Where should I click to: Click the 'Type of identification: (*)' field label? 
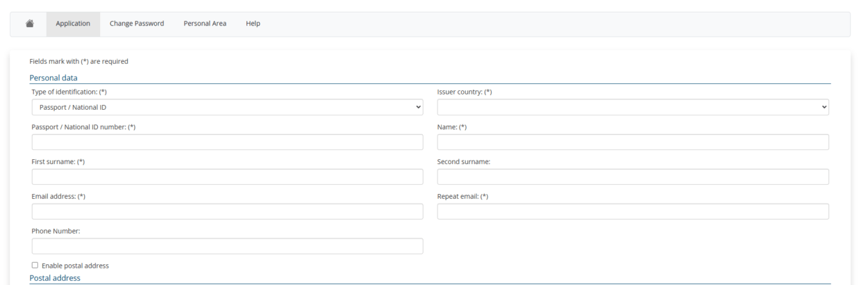(x=69, y=92)
